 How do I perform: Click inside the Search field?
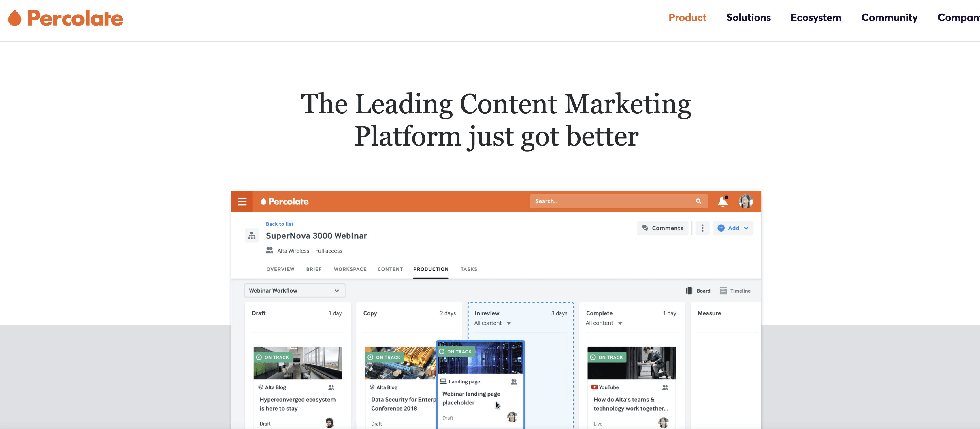coord(619,201)
